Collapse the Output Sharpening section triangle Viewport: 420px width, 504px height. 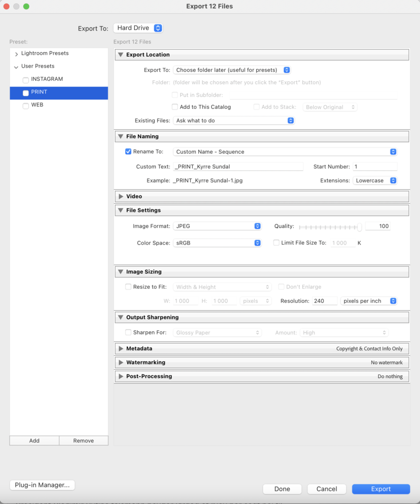(120, 317)
